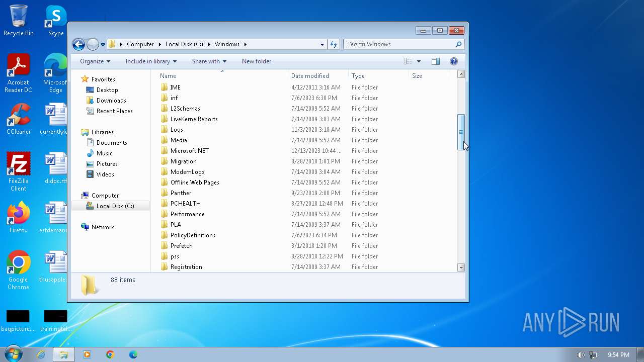Open Documents library
This screenshot has height=362, width=644.
pyautogui.click(x=112, y=143)
